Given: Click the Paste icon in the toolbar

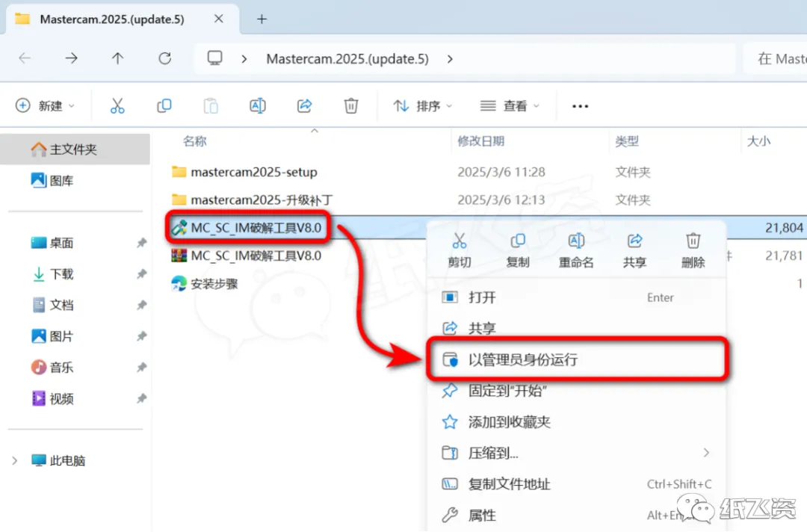Looking at the screenshot, I should (211, 106).
